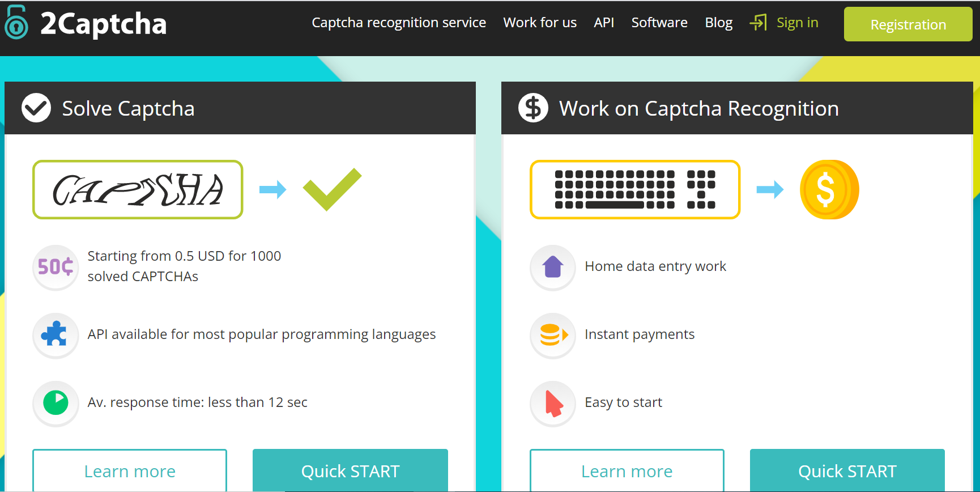Click the 2Captcha padlock logo icon
This screenshot has width=980, height=492.
[16, 23]
